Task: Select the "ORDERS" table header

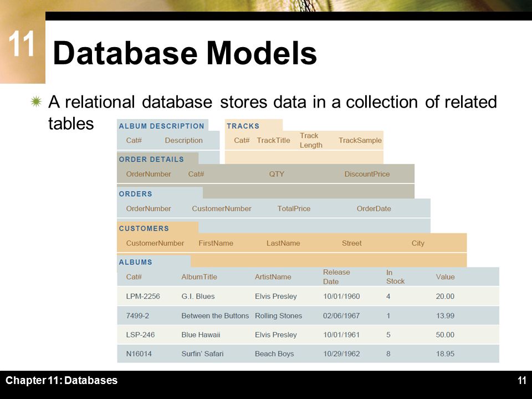Action: (135, 194)
